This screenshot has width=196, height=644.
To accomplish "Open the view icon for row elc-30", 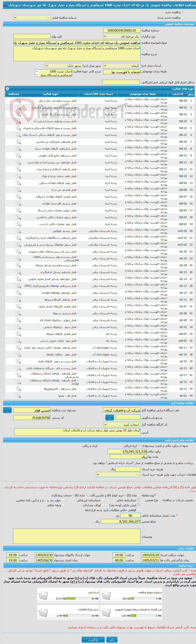I will pyautogui.click(x=18, y=252).
